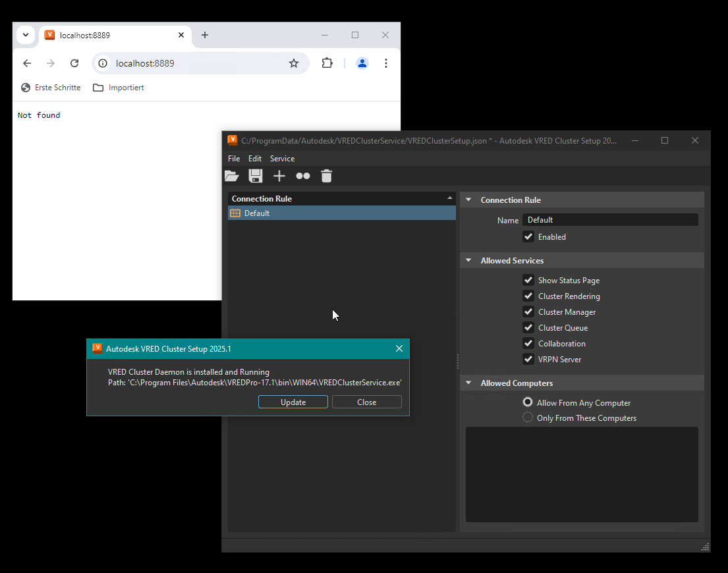Open the Erste Schritte bookmark
The width and height of the screenshot is (728, 573).
click(51, 87)
